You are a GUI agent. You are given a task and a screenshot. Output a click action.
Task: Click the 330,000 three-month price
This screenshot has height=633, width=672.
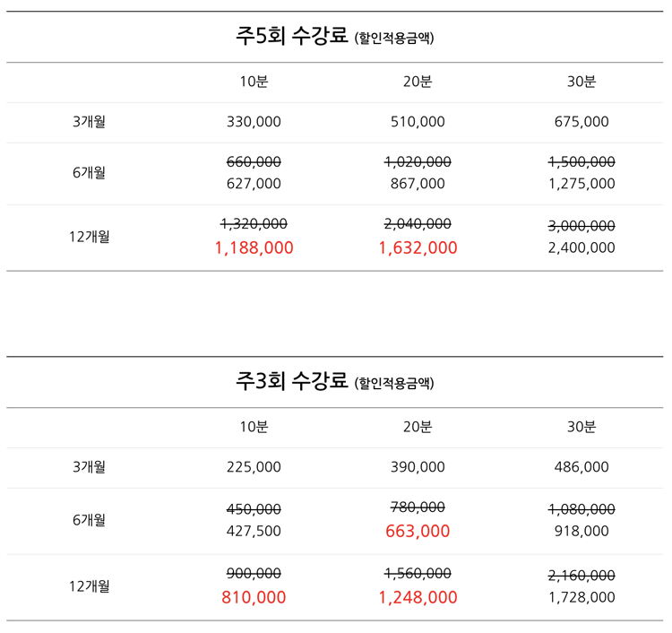click(254, 122)
